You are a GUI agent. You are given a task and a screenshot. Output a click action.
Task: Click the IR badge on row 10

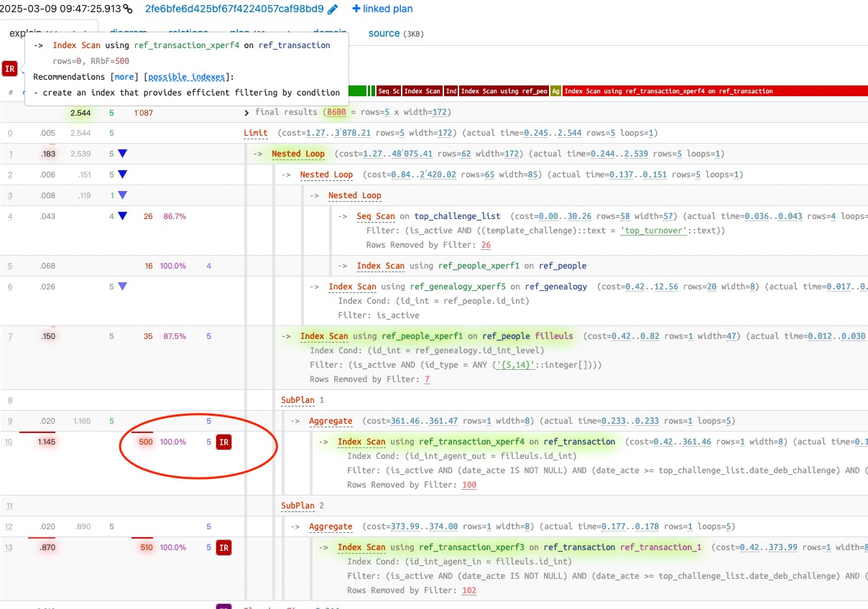pyautogui.click(x=223, y=442)
